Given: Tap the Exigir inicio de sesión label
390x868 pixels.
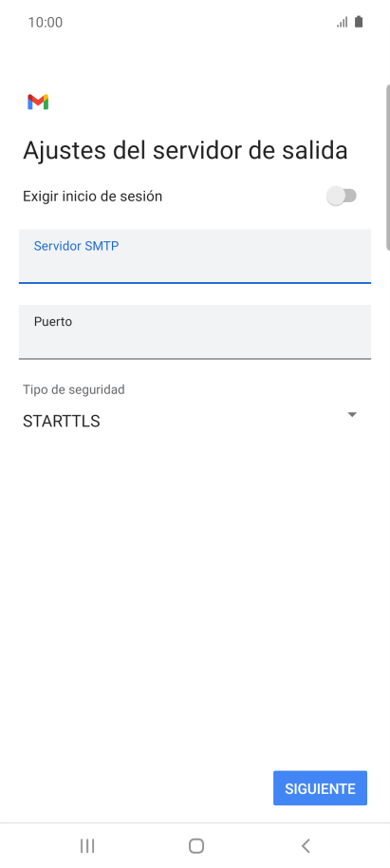Looking at the screenshot, I should (x=92, y=196).
